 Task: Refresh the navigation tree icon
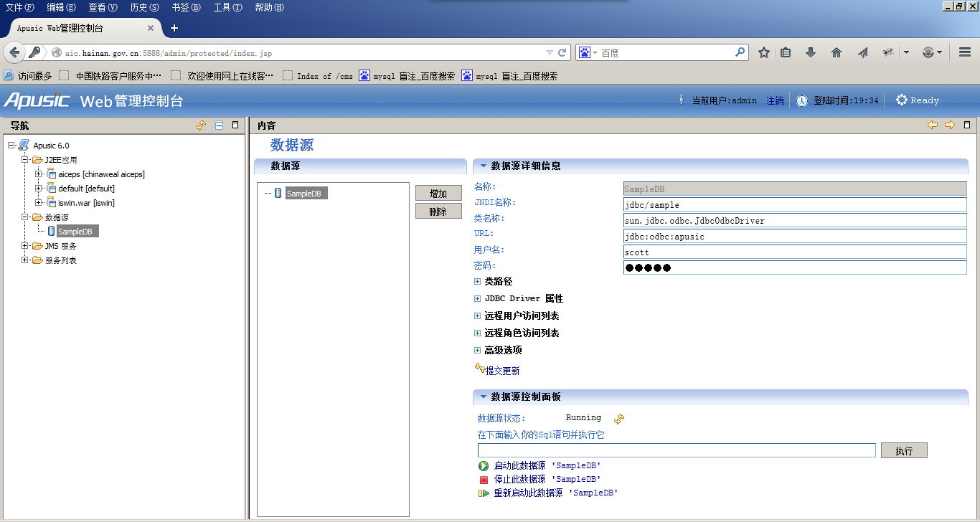(x=201, y=125)
